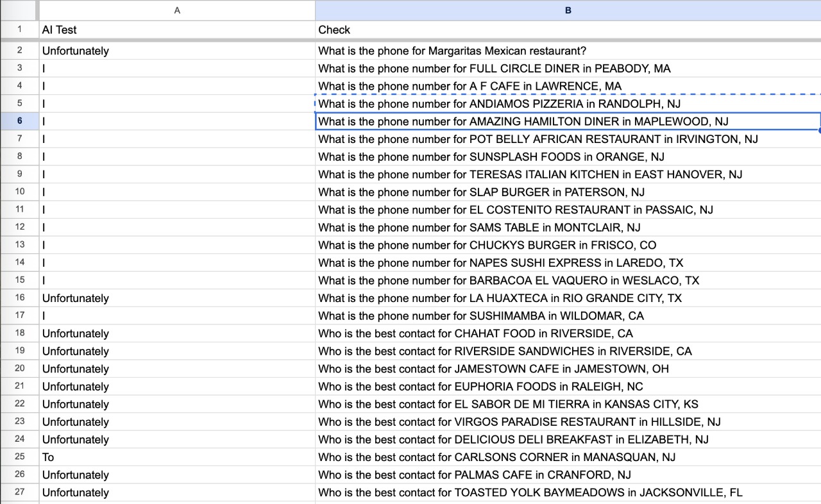This screenshot has width=821, height=504.
Task: Click row header number 16
Action: (x=19, y=298)
